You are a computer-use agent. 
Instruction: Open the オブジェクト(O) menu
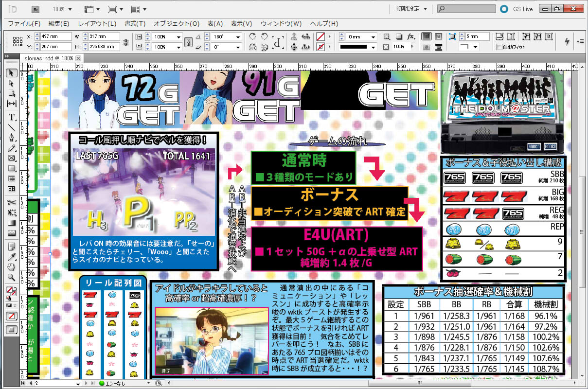(x=177, y=24)
